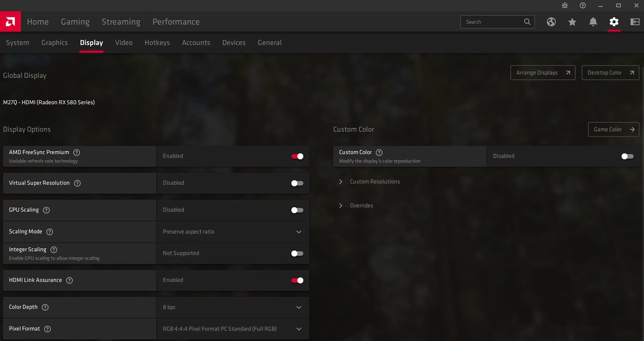Click the Game Color button
This screenshot has height=341, width=644.
click(x=613, y=129)
